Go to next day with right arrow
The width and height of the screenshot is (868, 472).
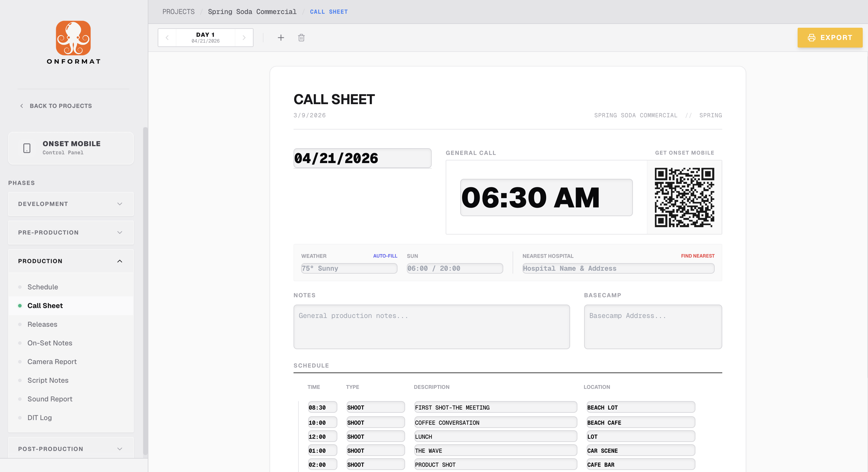[x=244, y=37]
